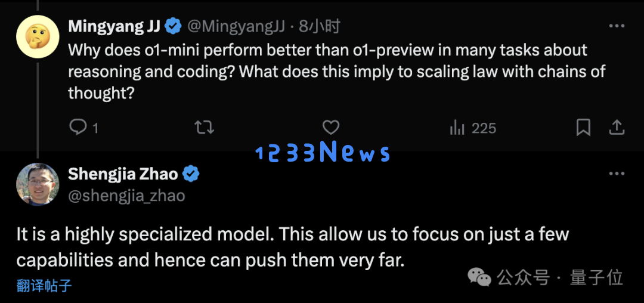Click the Shengjia Zhao display name
Screen dimensions: 644x303
[x=123, y=174]
